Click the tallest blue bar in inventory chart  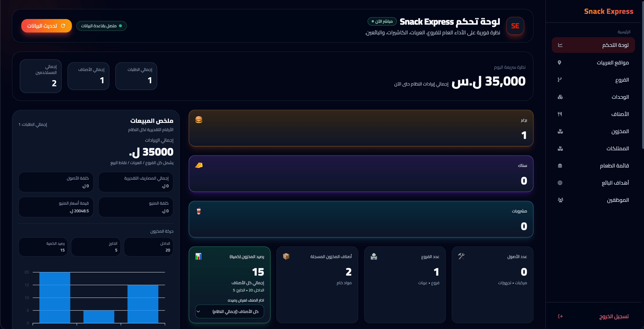tap(55, 297)
